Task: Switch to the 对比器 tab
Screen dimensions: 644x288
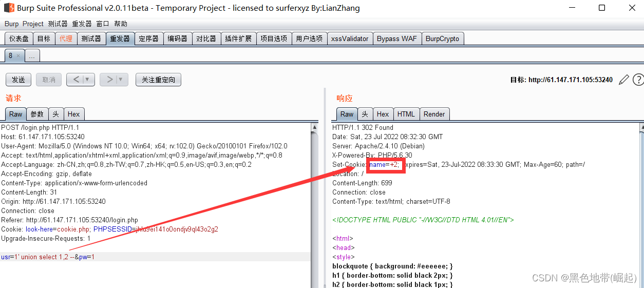Action: (206, 39)
